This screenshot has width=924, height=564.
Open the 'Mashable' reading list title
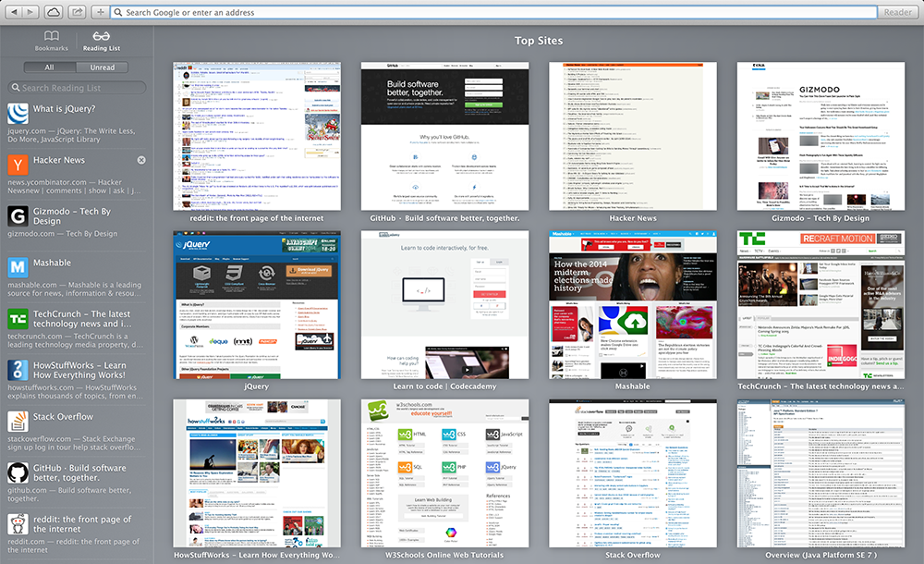click(52, 263)
